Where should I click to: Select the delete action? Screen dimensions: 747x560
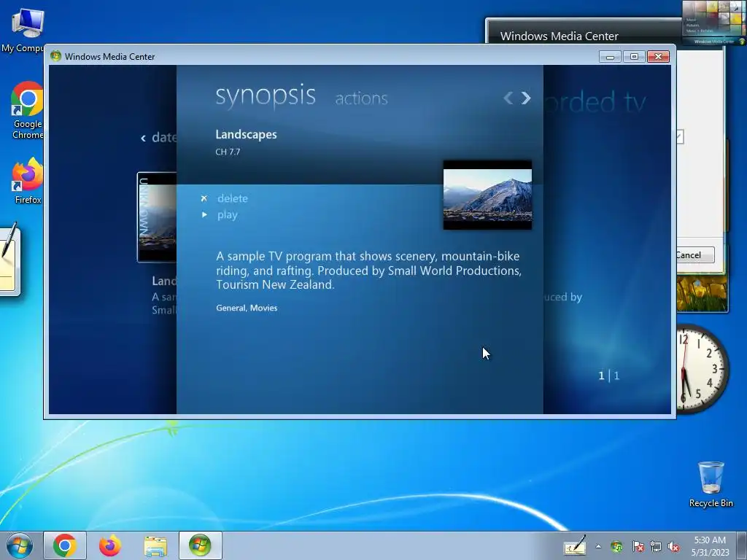point(233,198)
